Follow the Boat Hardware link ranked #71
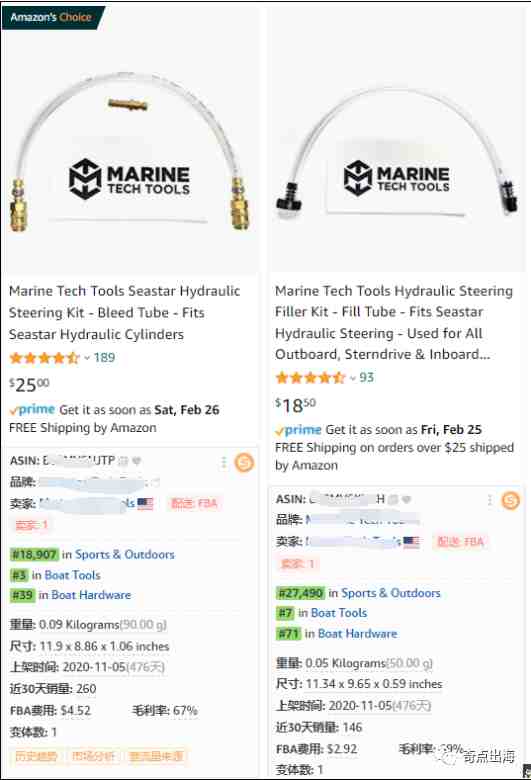531x780 pixels. [x=357, y=633]
